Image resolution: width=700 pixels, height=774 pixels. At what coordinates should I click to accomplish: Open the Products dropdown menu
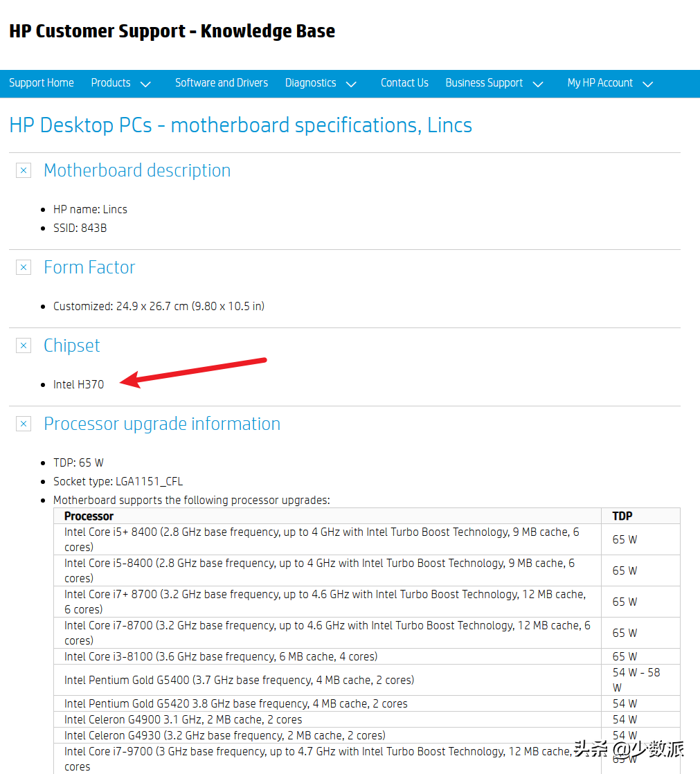pos(121,83)
